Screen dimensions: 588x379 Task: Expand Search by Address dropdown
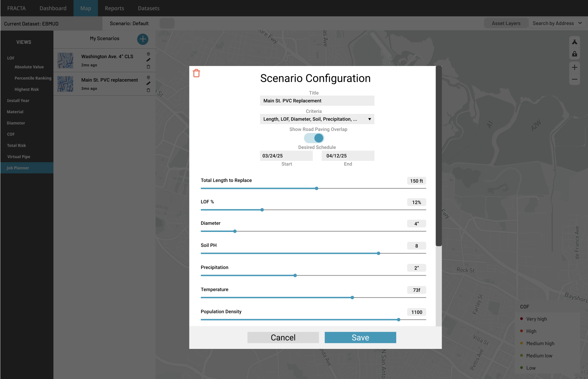[x=557, y=23]
